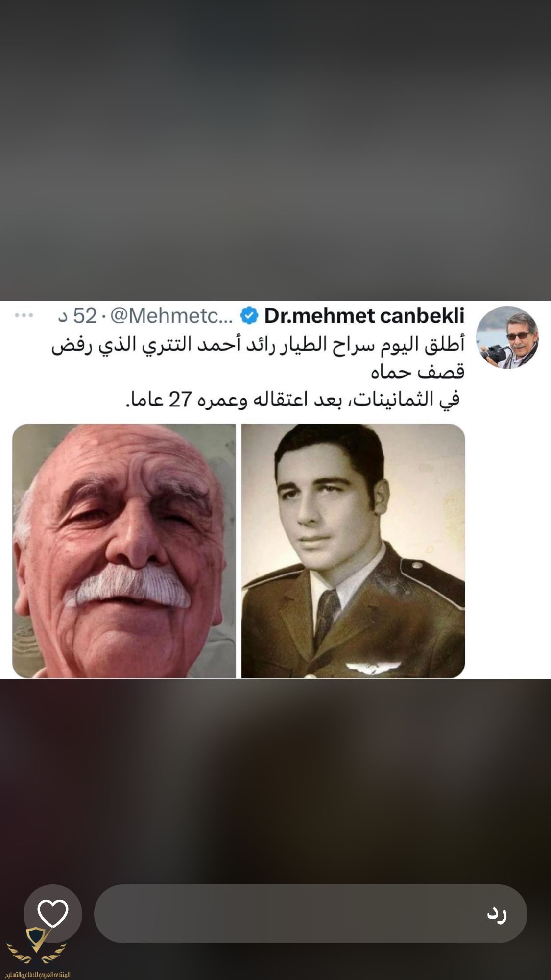
Task: Click the 52 د timestamp
Action: pos(78,316)
